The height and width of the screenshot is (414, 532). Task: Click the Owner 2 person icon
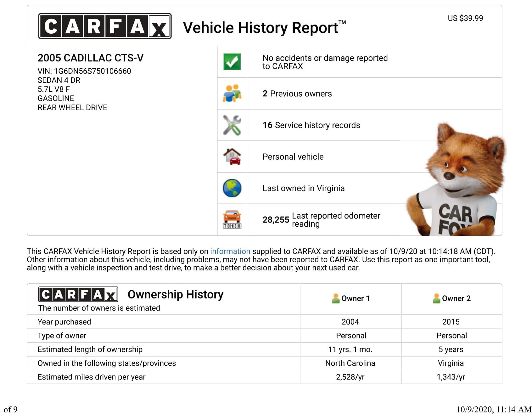(436, 298)
